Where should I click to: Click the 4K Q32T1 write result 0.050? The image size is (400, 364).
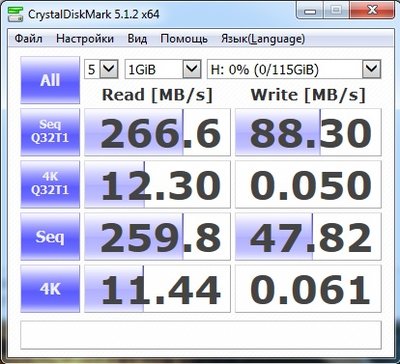click(x=308, y=184)
